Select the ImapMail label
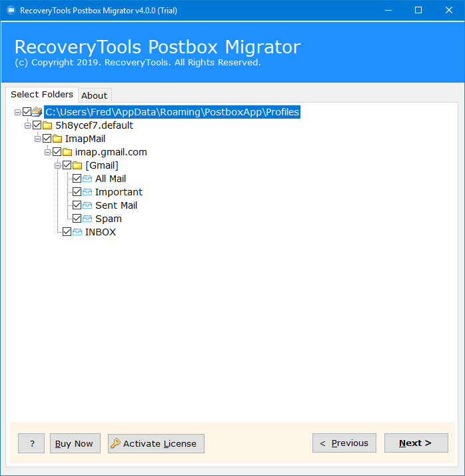This screenshot has height=476, width=465. point(85,139)
